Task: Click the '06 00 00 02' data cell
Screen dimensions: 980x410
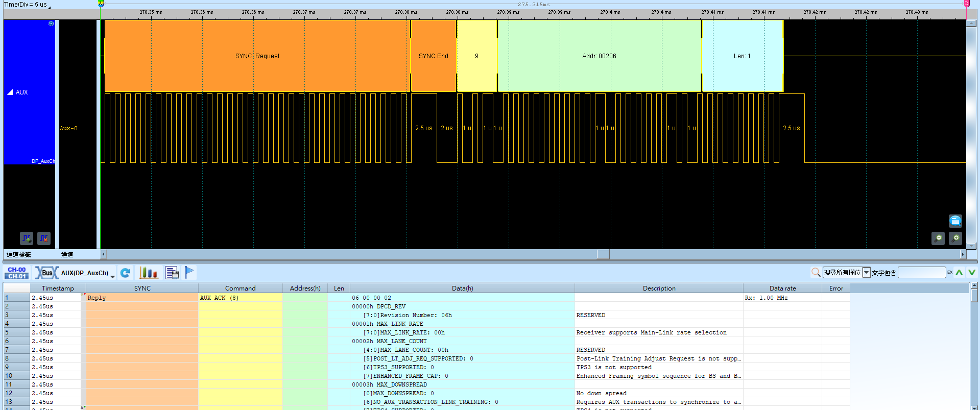Action: point(463,298)
